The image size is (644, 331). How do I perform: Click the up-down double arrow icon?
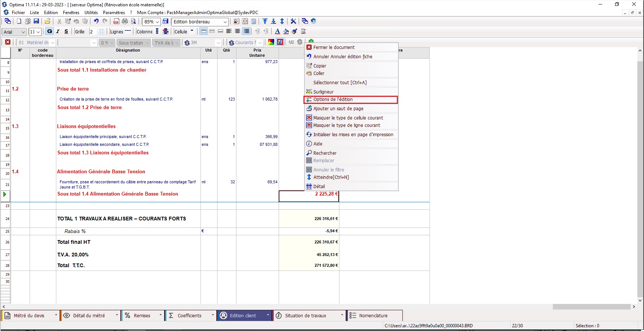[x=282, y=21]
